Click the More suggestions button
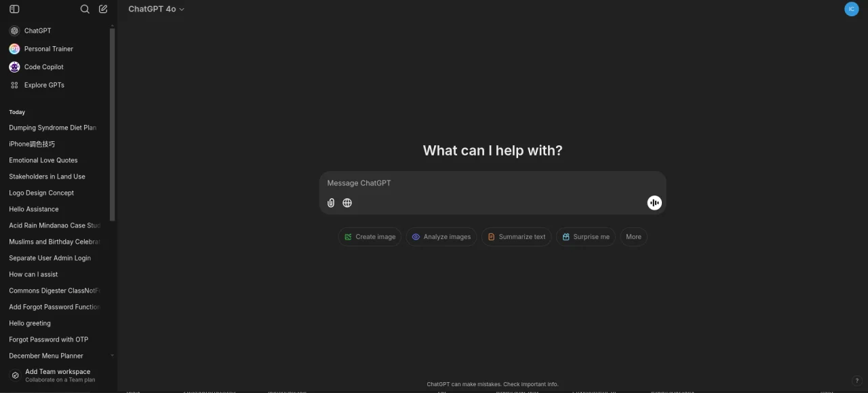The image size is (868, 393). 633,237
